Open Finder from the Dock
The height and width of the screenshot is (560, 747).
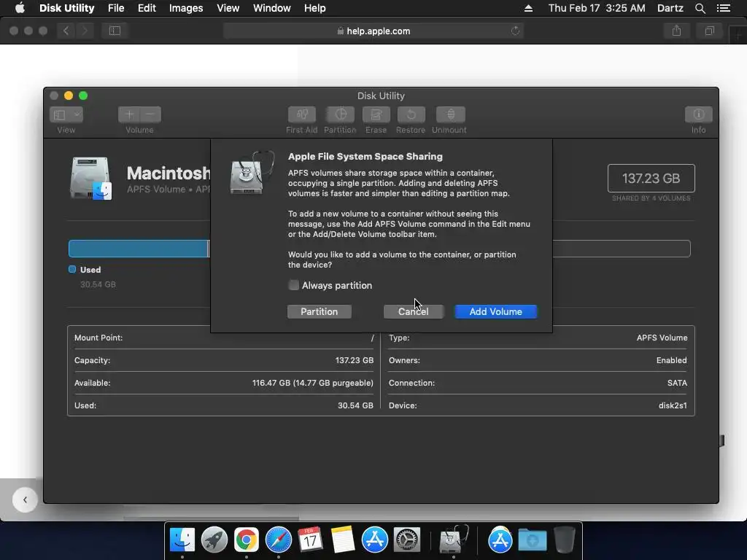(x=182, y=540)
